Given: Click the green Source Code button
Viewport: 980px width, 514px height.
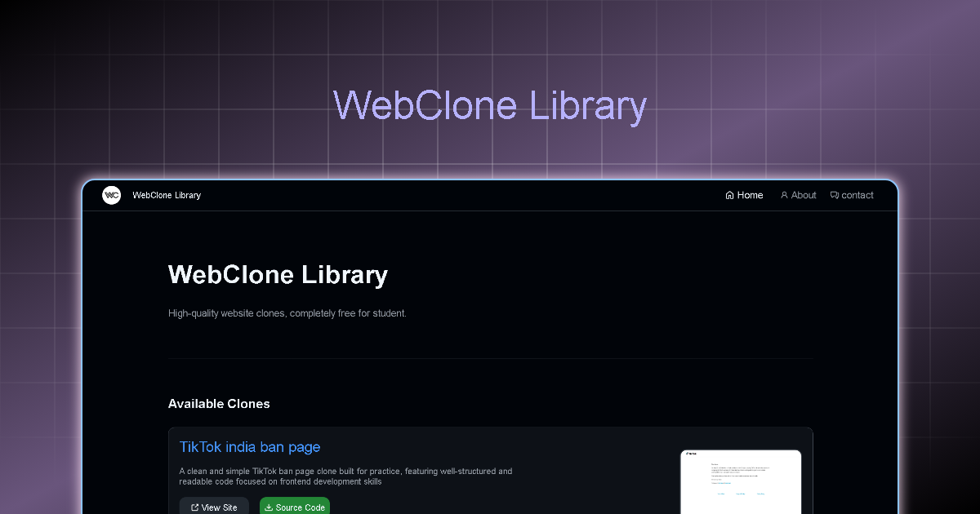Looking at the screenshot, I should (295, 506).
